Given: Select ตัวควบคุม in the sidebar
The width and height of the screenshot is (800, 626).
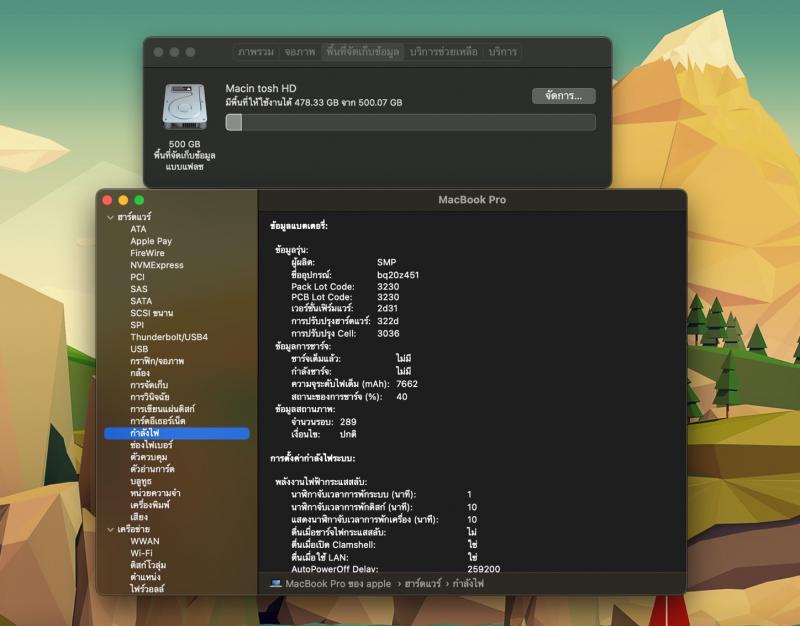Looking at the screenshot, I should (148, 457).
